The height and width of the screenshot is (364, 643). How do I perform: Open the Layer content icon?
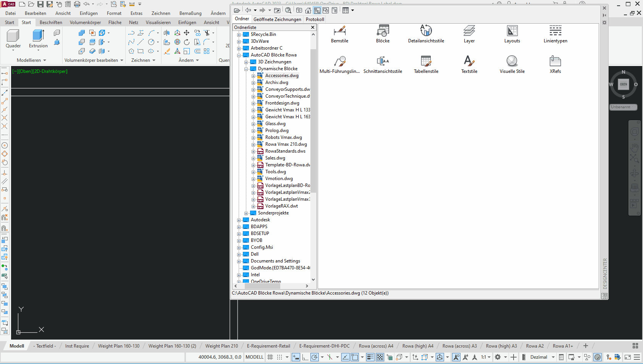click(469, 34)
